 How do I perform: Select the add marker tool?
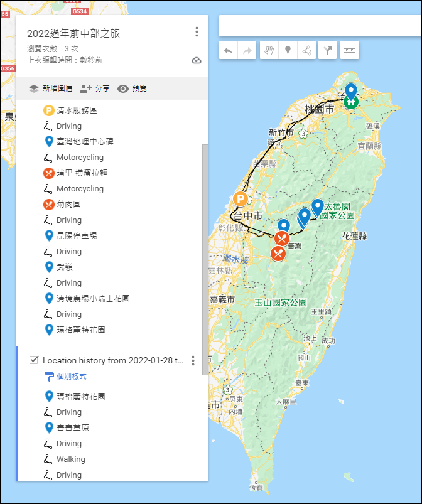288,50
